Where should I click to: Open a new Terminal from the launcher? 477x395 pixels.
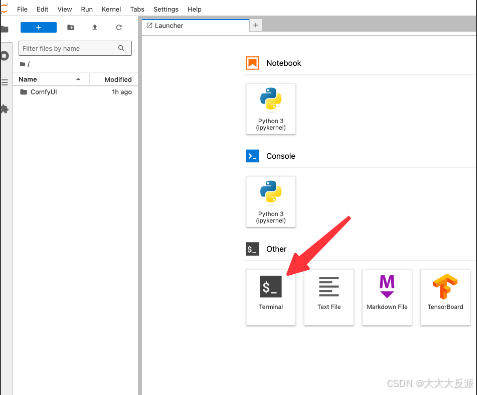271,297
